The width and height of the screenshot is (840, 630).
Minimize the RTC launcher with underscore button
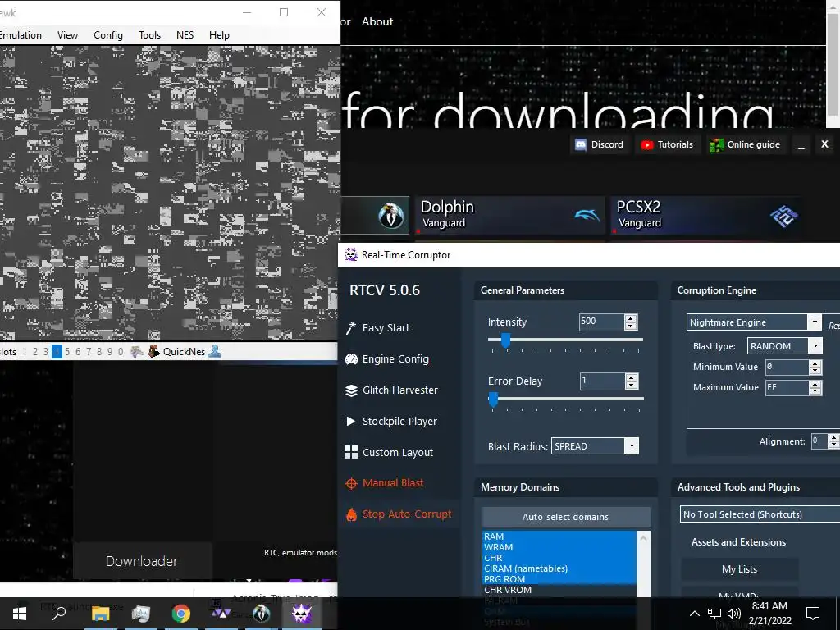801,144
